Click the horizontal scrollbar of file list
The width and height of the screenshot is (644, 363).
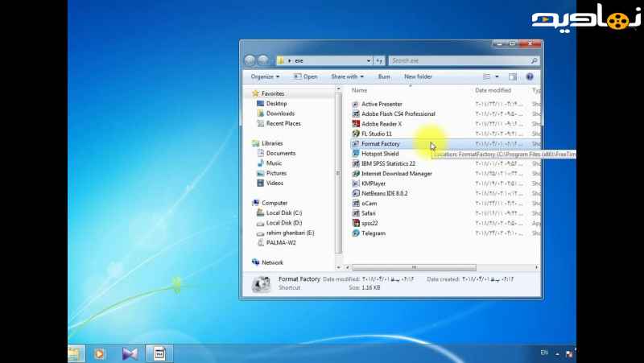414,267
